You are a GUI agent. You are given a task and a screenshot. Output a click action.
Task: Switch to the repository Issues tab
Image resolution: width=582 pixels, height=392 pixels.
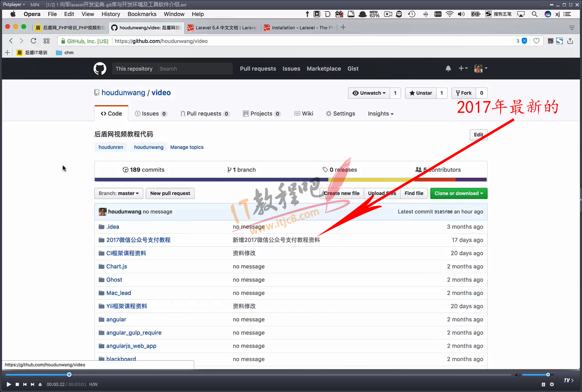pyautogui.click(x=151, y=114)
